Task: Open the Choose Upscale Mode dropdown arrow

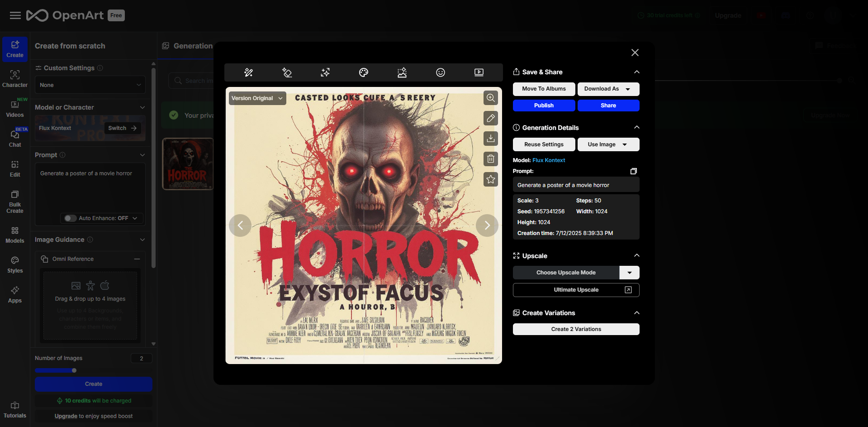Action: point(629,272)
